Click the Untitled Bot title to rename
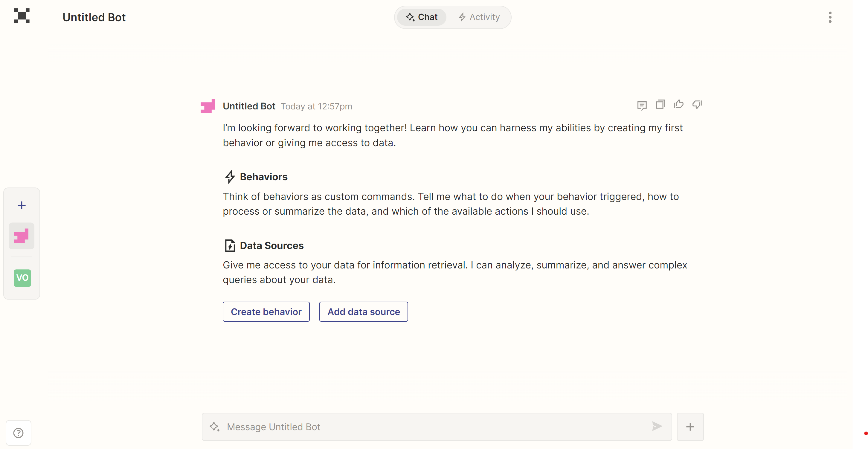The height and width of the screenshot is (449, 868). (x=94, y=17)
